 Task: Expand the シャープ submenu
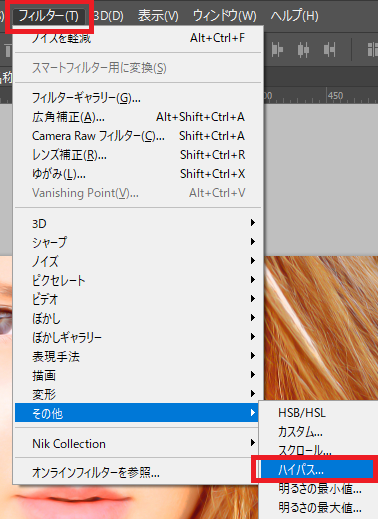click(138, 242)
